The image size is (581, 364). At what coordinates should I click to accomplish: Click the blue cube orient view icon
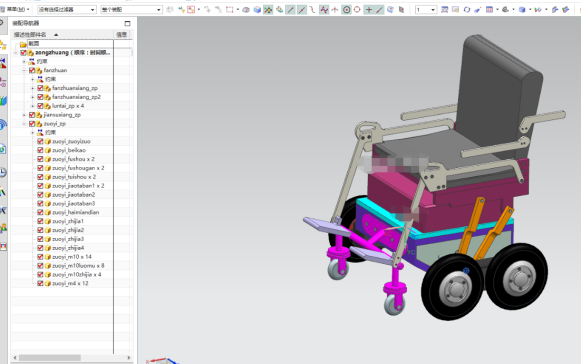pyautogui.click(x=522, y=10)
